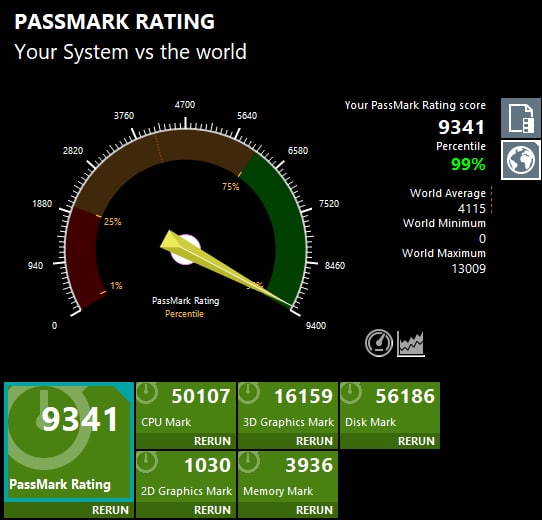Click the green 99% percentile value

pyautogui.click(x=468, y=164)
